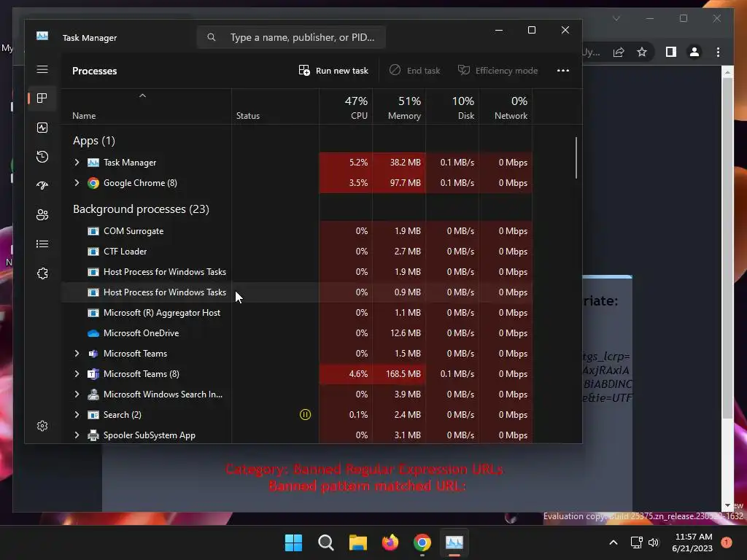The height and width of the screenshot is (560, 747).
Task: Expand the Microsoft Teams row with 1.5 MB
Action: pyautogui.click(x=77, y=354)
